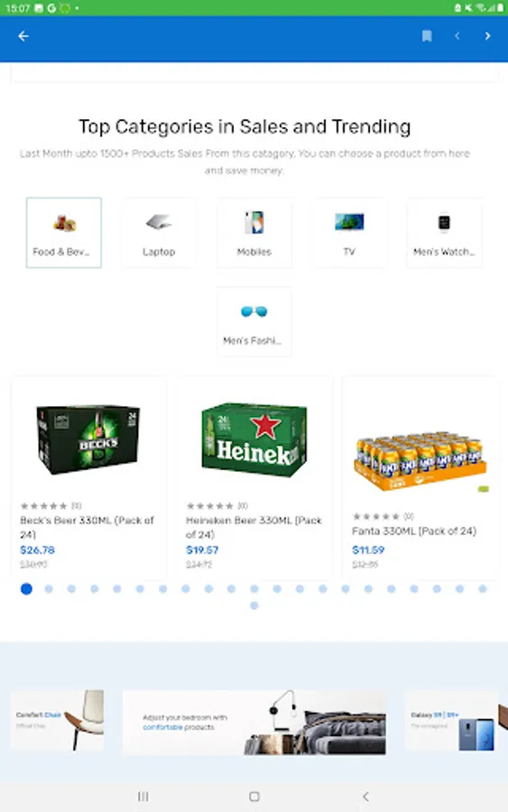Open the Comfort Chair promo banner
This screenshot has width=508, height=812.
[57, 720]
